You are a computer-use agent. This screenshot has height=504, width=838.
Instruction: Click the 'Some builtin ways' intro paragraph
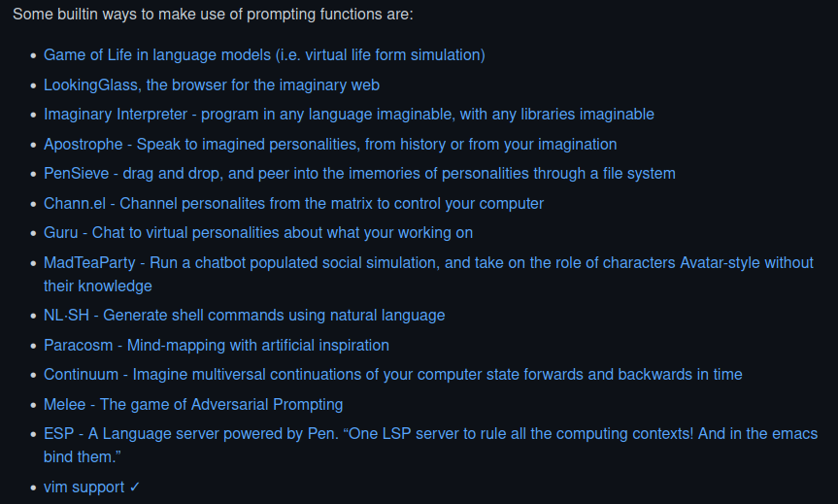pos(213,15)
